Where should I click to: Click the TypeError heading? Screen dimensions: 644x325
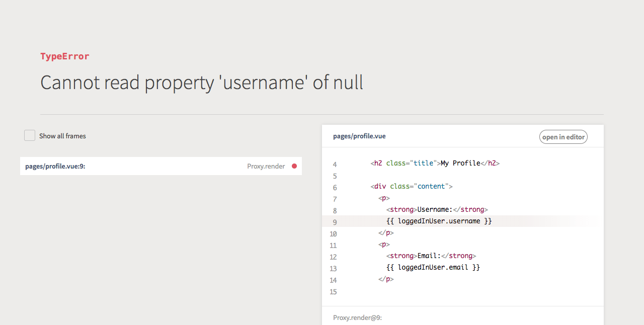point(65,56)
